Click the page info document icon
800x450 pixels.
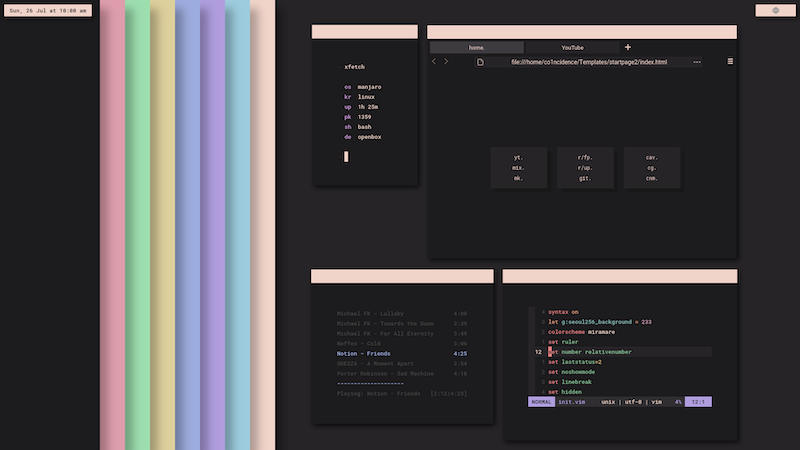tap(480, 62)
